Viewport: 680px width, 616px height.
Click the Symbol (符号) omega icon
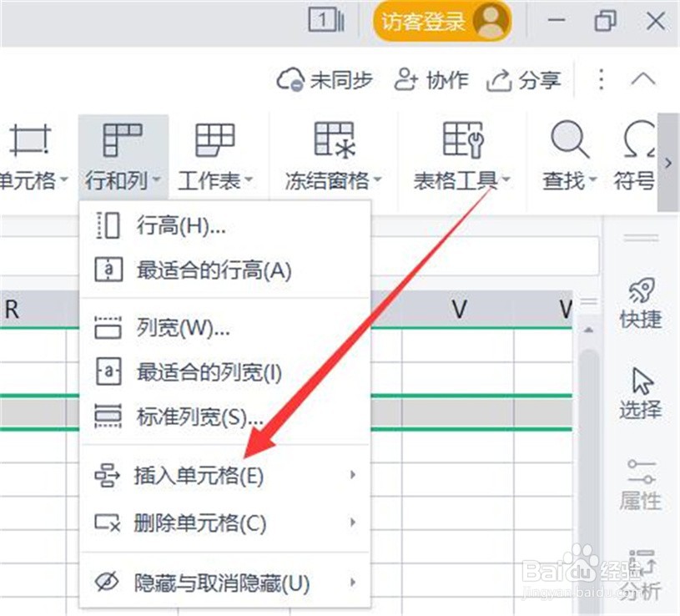(x=640, y=139)
